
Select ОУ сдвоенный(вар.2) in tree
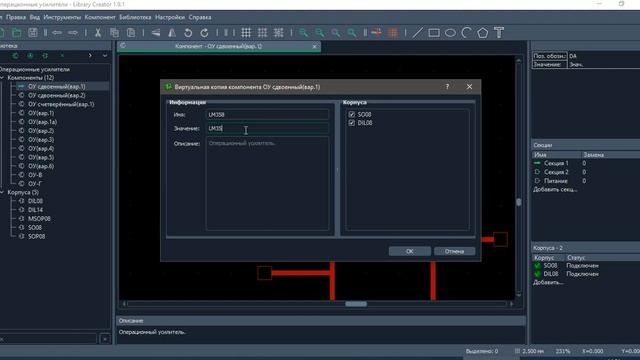coord(57,95)
